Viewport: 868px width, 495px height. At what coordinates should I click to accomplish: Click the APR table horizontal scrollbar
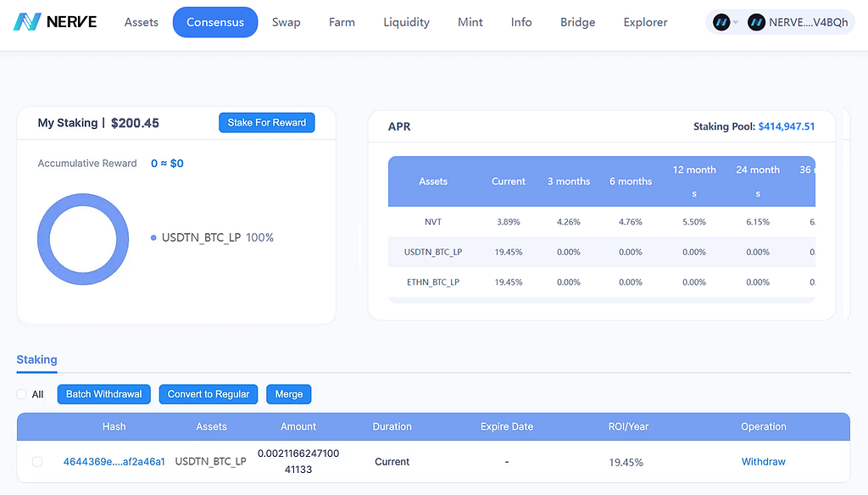pyautogui.click(x=602, y=300)
